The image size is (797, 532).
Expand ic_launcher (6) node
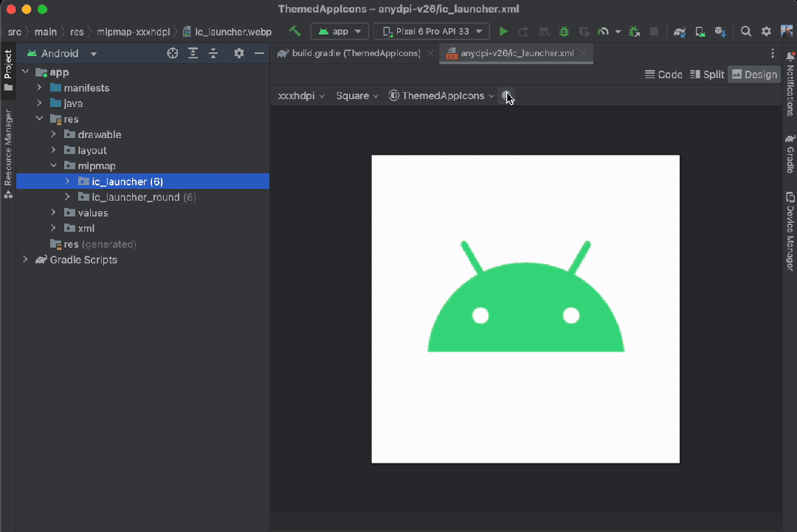tap(67, 182)
